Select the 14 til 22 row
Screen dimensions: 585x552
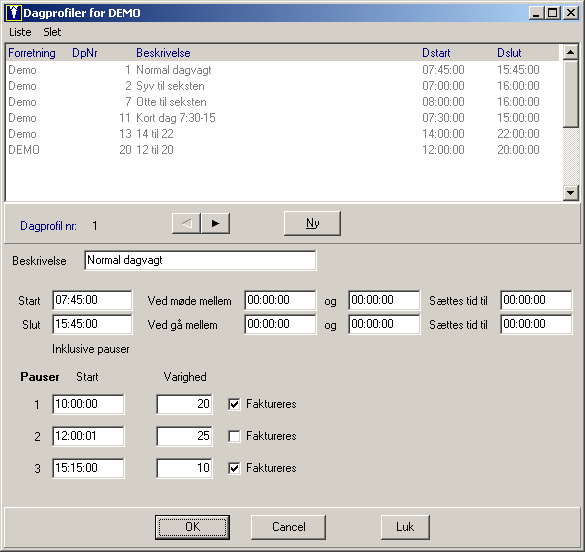point(283,134)
